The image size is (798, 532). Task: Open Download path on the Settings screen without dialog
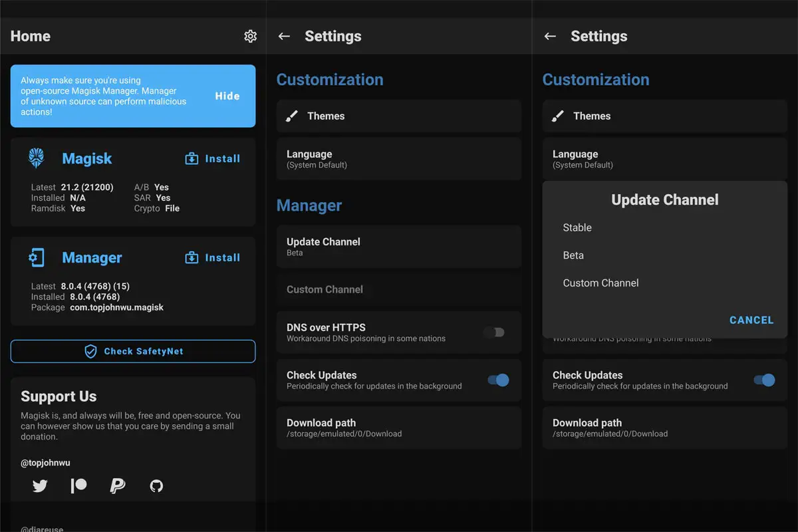coord(399,428)
